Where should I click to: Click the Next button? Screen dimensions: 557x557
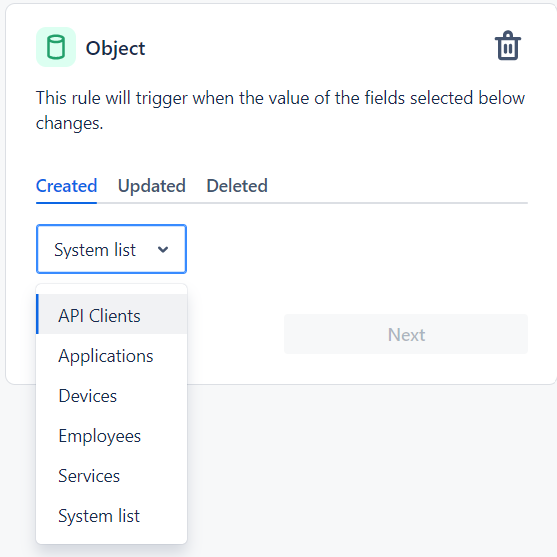406,334
